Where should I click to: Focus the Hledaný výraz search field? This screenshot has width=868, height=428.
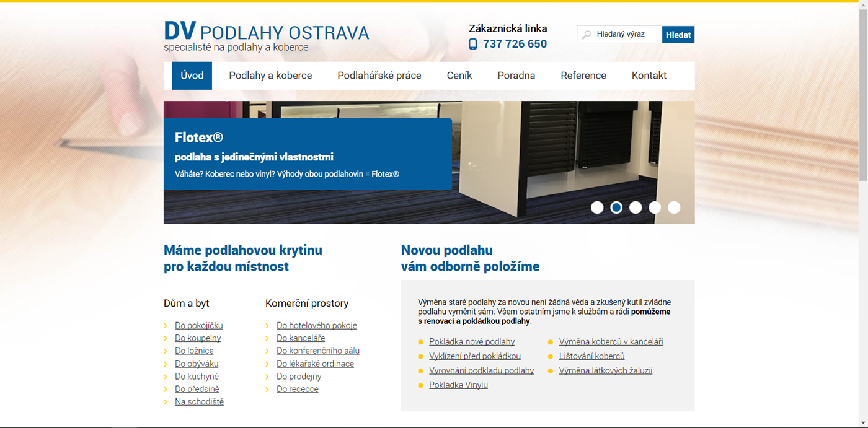tap(620, 35)
